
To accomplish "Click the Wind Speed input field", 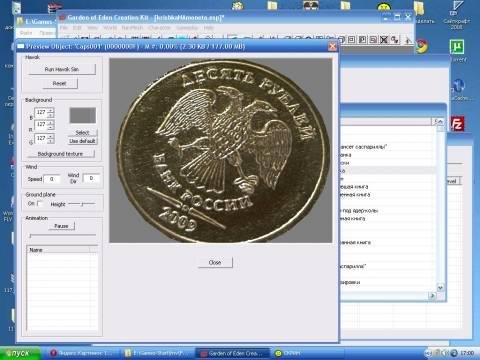I will [52, 179].
